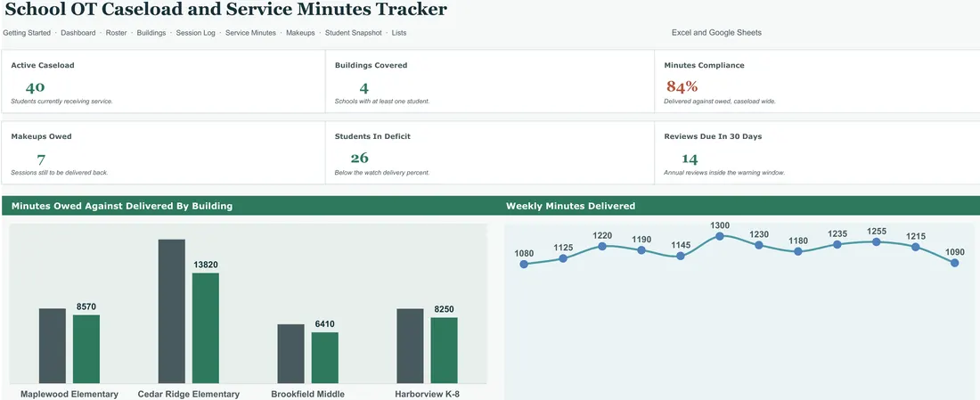Click 'Delivered against owed, caseload wide.' caption

click(x=719, y=102)
